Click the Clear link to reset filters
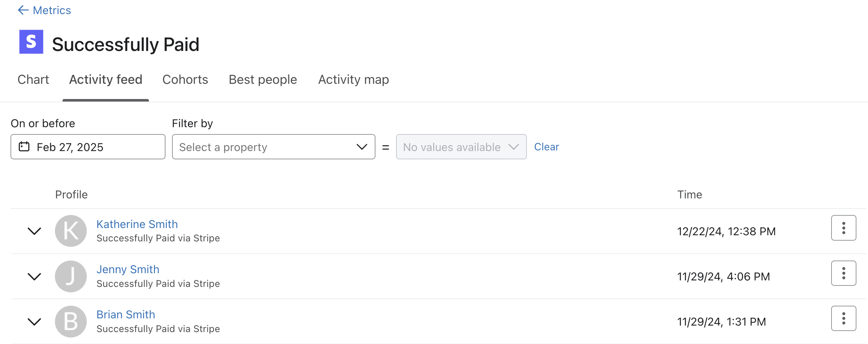 546,147
